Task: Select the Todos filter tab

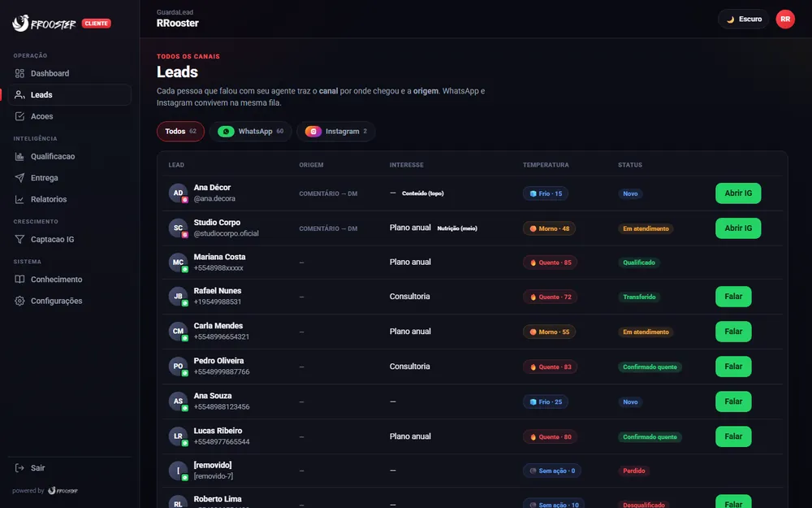Action: [180, 131]
